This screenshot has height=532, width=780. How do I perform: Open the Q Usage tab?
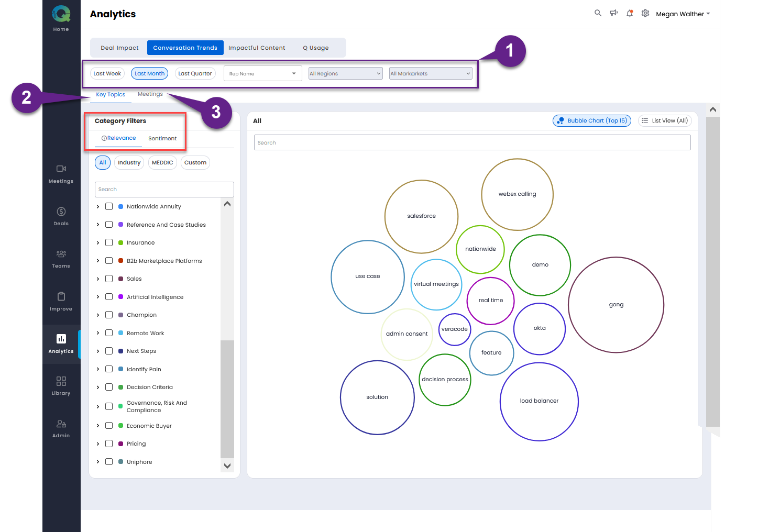click(x=316, y=48)
